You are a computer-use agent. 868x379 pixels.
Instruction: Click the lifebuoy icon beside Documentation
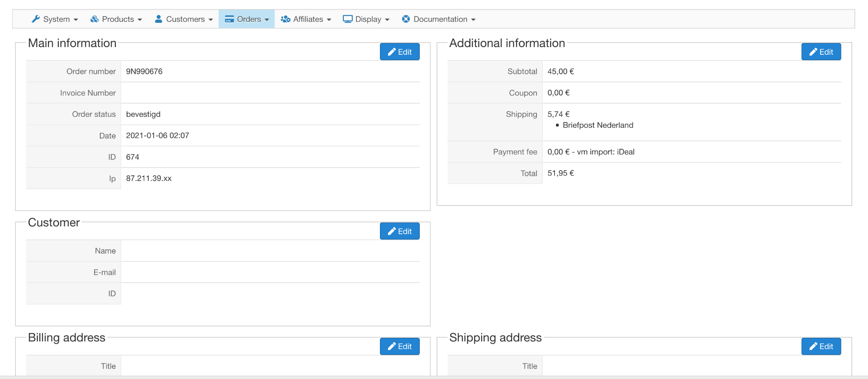click(x=406, y=19)
